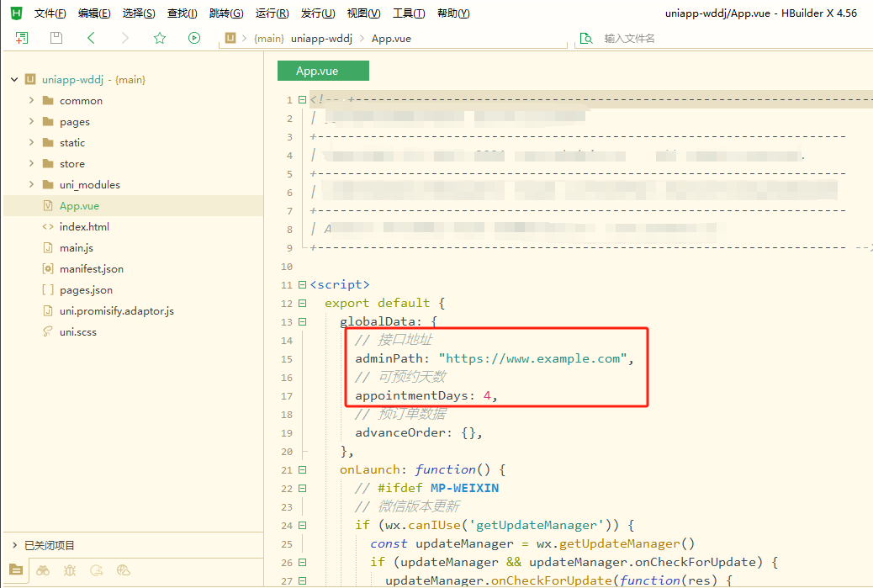The height and width of the screenshot is (588, 873).
Task: Click the bug debug icon at bottom
Action: click(x=70, y=570)
